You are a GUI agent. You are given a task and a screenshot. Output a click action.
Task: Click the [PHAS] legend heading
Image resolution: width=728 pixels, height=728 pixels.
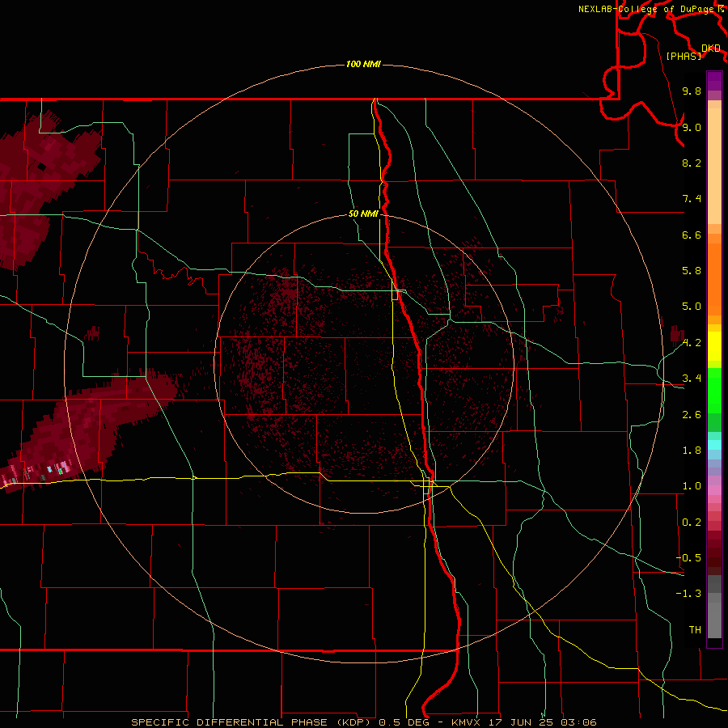(684, 56)
